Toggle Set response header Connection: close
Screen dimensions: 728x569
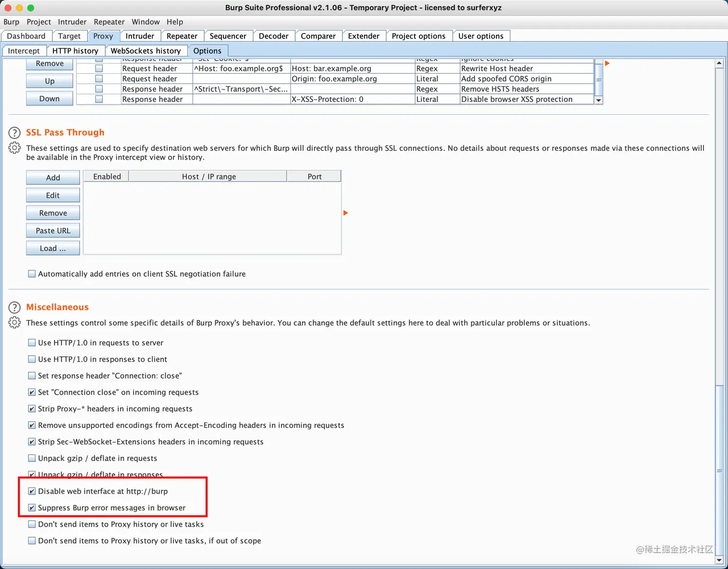coord(32,375)
